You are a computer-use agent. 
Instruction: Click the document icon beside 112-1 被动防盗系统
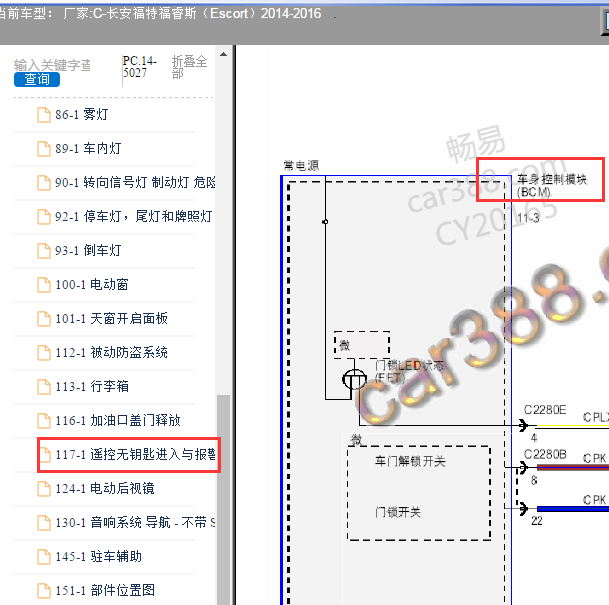click(x=44, y=353)
